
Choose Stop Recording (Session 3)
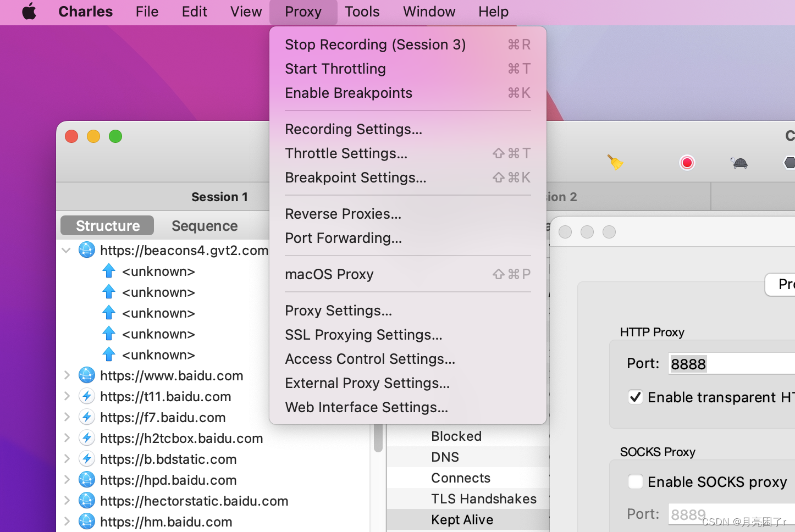408,45
